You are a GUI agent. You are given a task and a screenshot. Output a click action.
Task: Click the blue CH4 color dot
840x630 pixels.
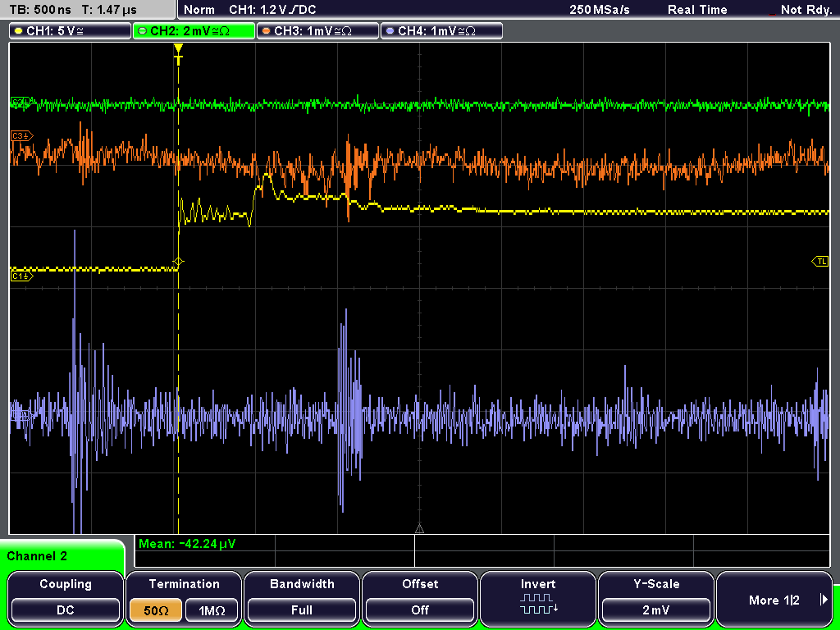tap(390, 31)
